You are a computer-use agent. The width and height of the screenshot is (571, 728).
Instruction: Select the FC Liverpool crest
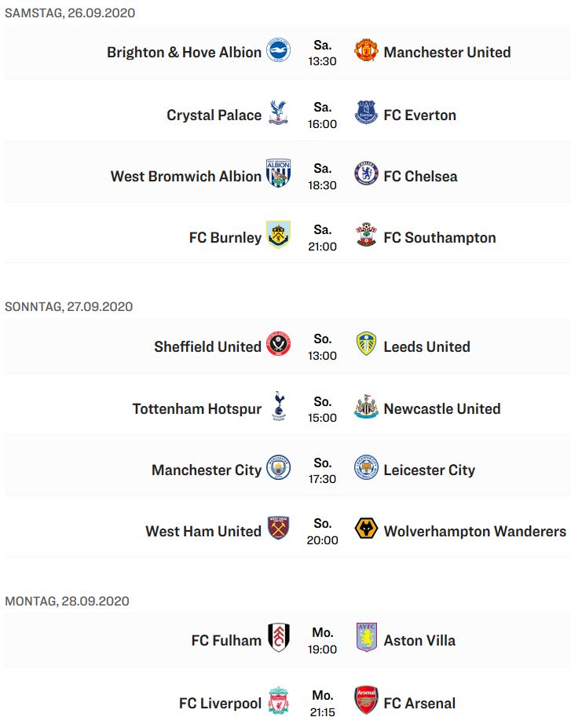coord(279,701)
